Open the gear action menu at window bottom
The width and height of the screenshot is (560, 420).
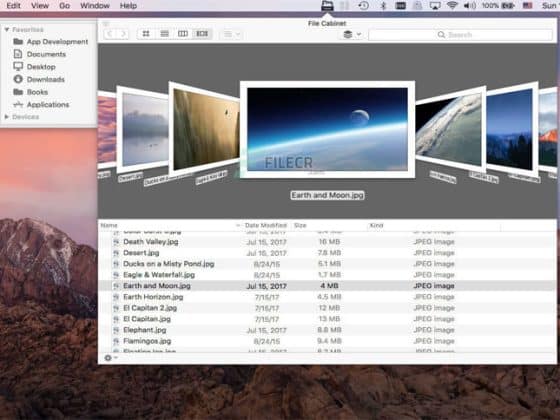tap(110, 358)
